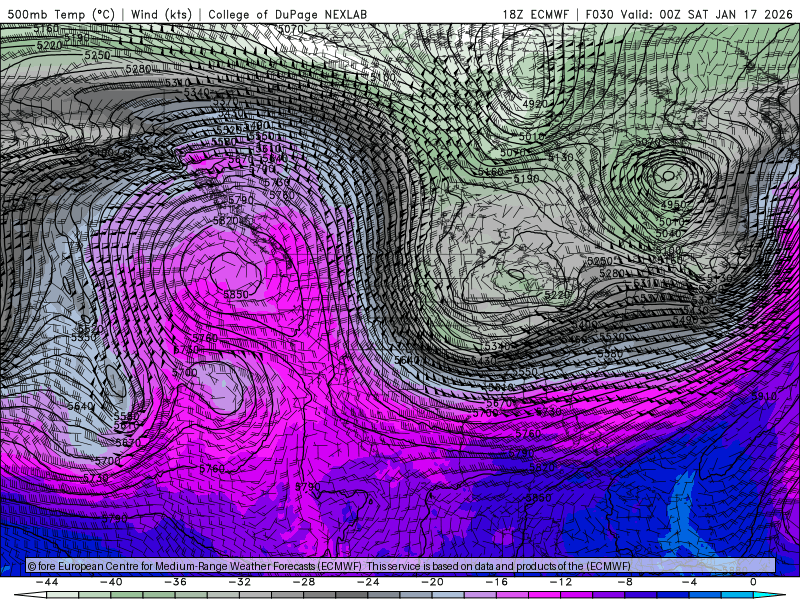The image size is (800, 600).
Task: Select the "18Z ECMWF" model run label
Action: pyautogui.click(x=536, y=14)
